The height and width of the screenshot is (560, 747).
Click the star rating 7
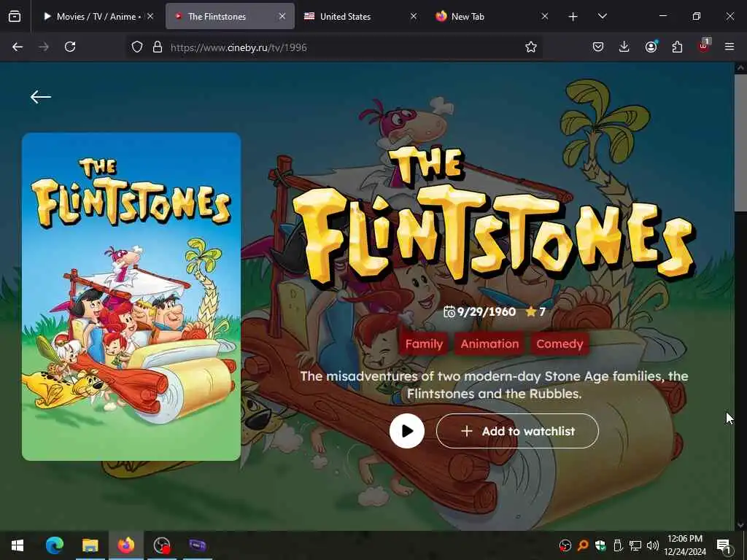click(535, 312)
